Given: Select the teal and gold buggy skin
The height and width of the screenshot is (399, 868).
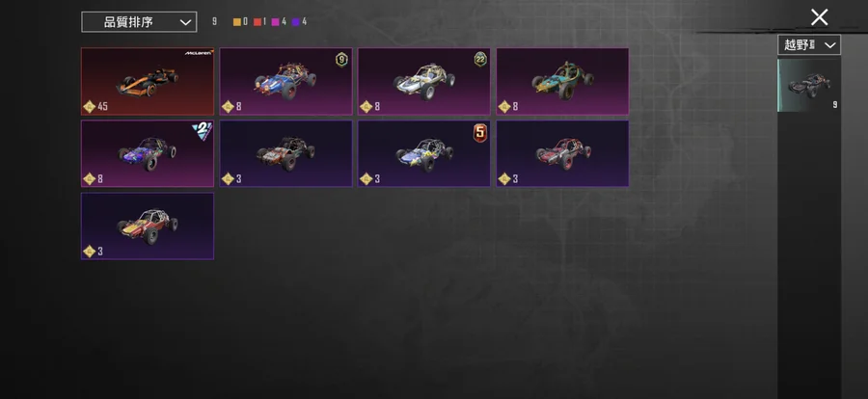Looking at the screenshot, I should click(562, 81).
